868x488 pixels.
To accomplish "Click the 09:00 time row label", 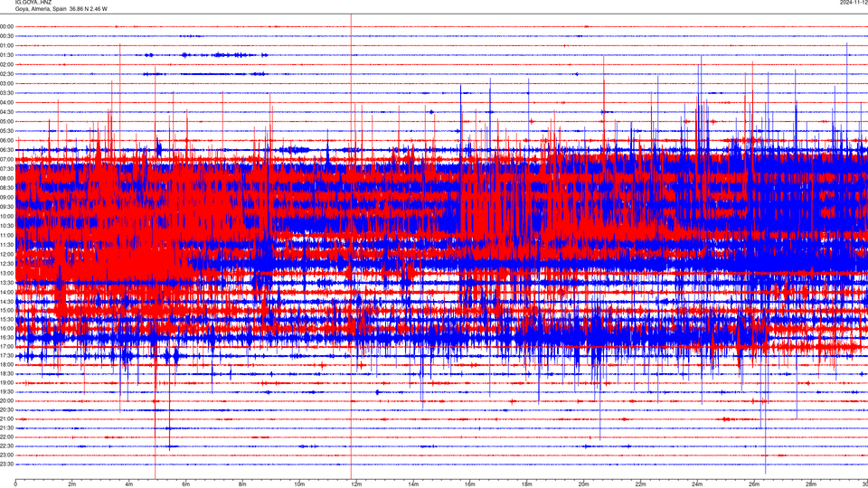I will [x=7, y=198].
